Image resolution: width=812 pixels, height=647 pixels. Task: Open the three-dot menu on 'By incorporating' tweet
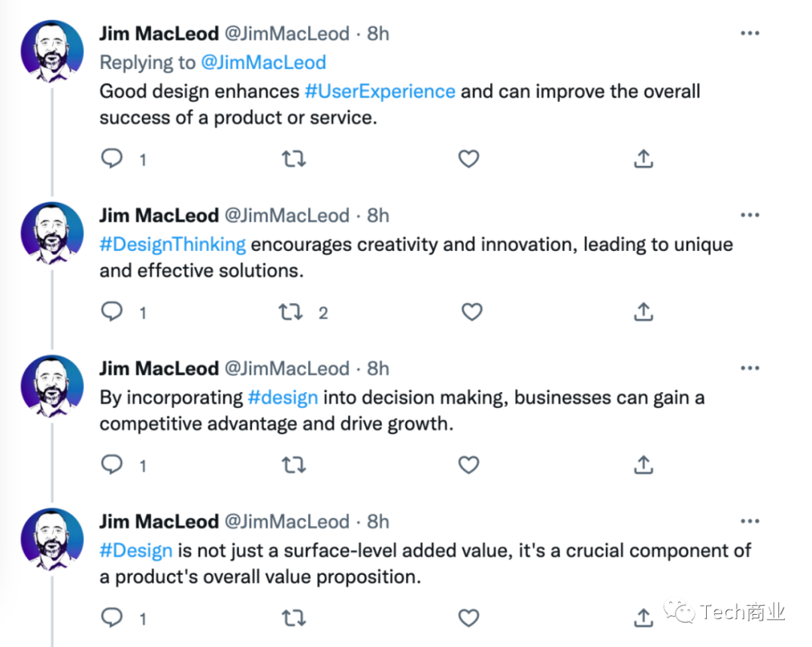(750, 368)
